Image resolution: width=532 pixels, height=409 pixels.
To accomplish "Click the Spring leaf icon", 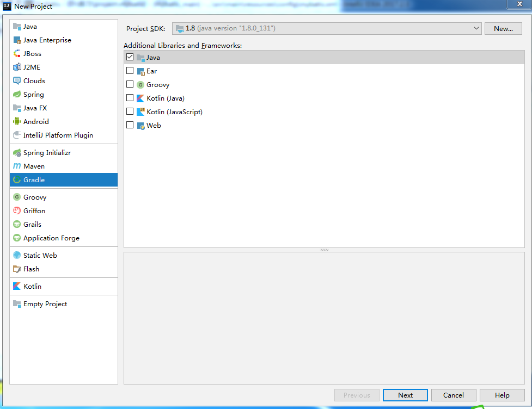I will [17, 94].
